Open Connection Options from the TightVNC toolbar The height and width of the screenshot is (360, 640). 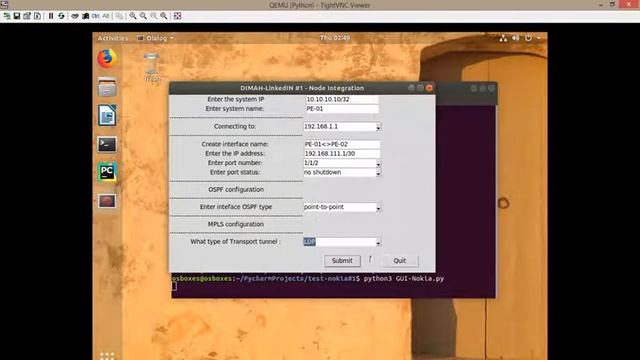click(x=27, y=16)
